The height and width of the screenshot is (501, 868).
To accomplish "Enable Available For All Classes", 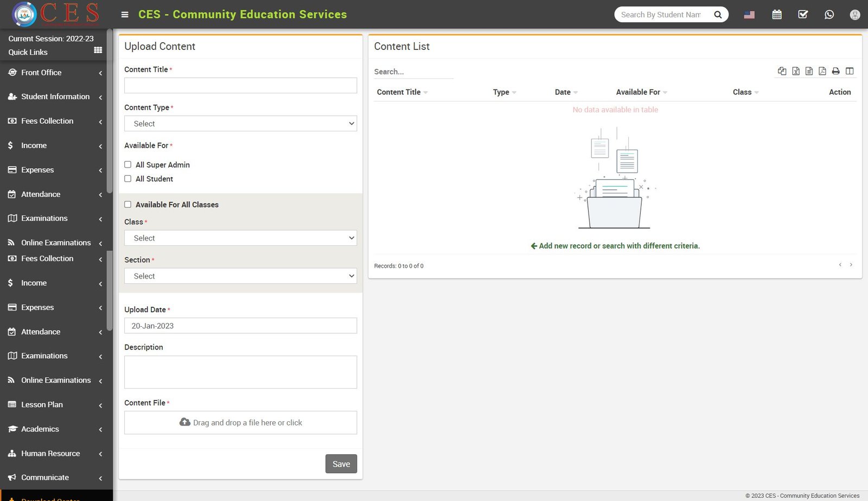I will [128, 205].
